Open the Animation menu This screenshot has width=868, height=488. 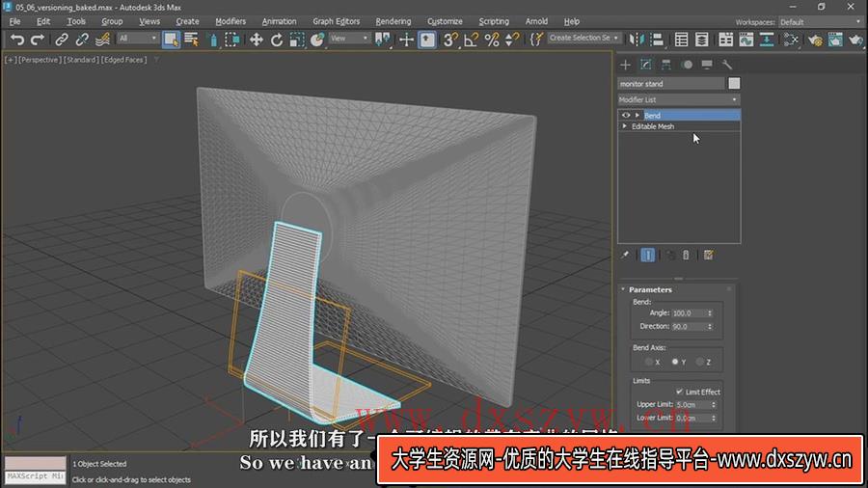279,21
